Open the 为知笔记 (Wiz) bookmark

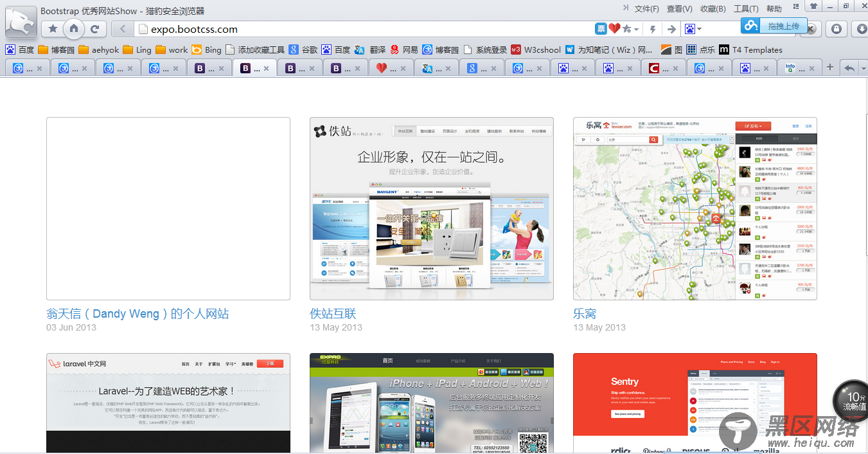pos(609,50)
